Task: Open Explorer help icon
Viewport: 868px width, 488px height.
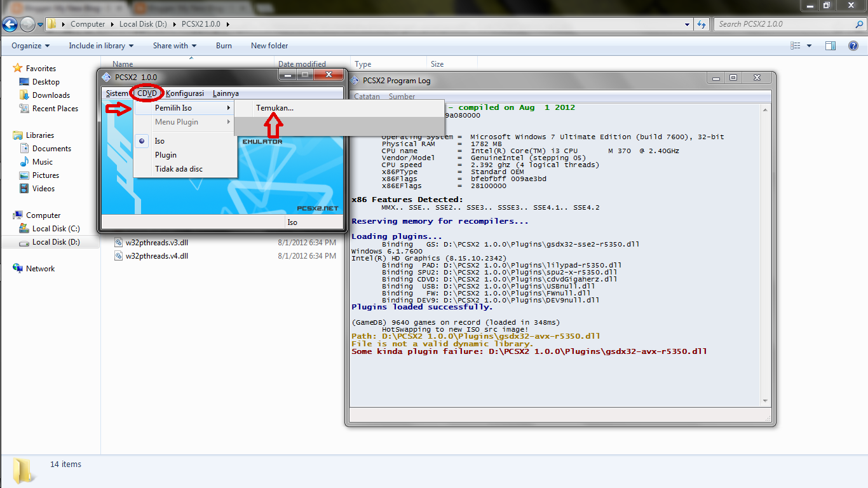Action: (x=854, y=46)
